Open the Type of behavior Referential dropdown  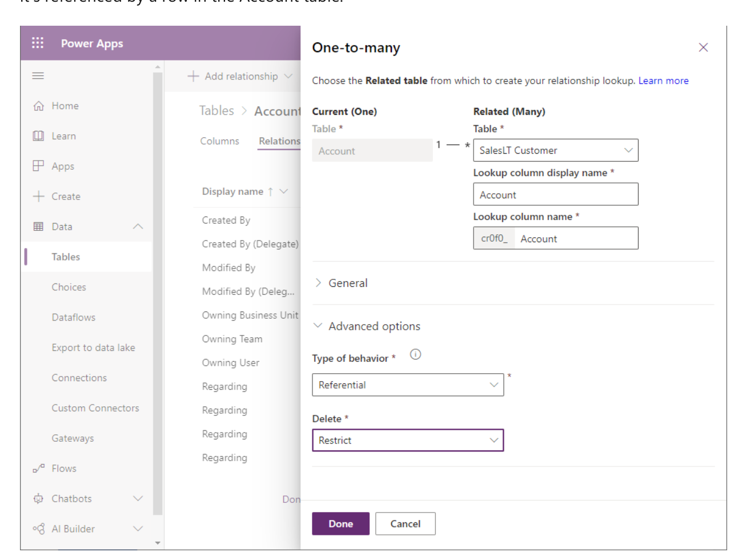408,385
